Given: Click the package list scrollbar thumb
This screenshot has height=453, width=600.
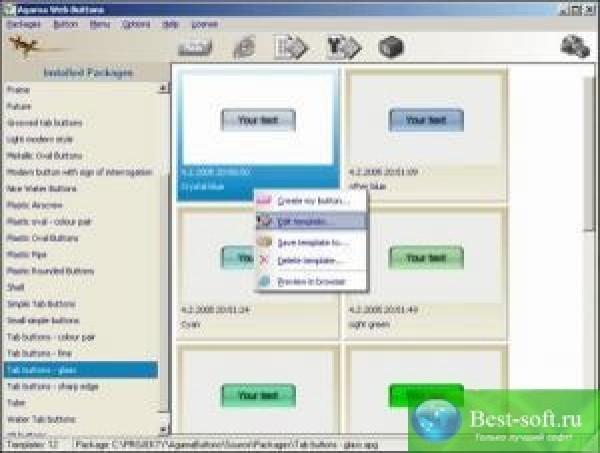Looking at the screenshot, I should (164, 291).
